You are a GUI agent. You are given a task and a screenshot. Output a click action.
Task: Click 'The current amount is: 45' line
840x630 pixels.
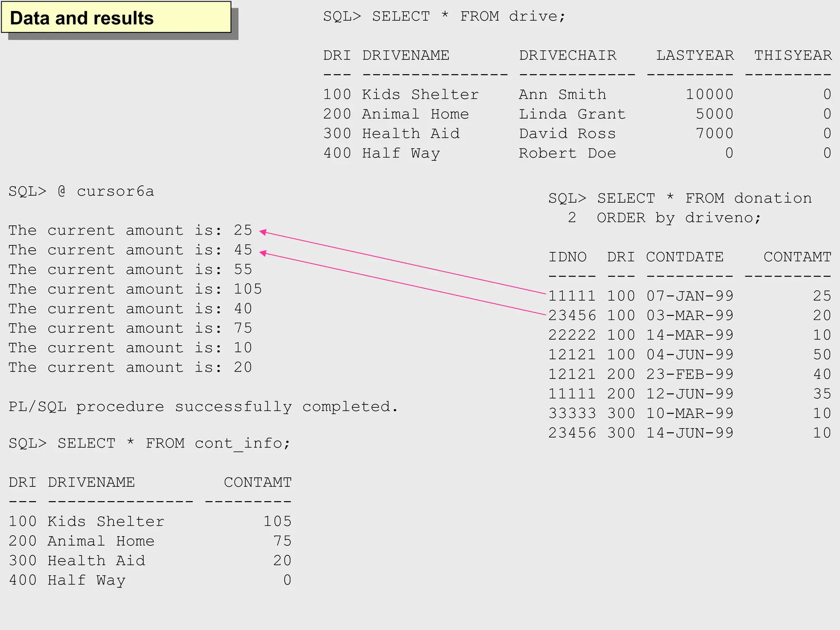130,250
